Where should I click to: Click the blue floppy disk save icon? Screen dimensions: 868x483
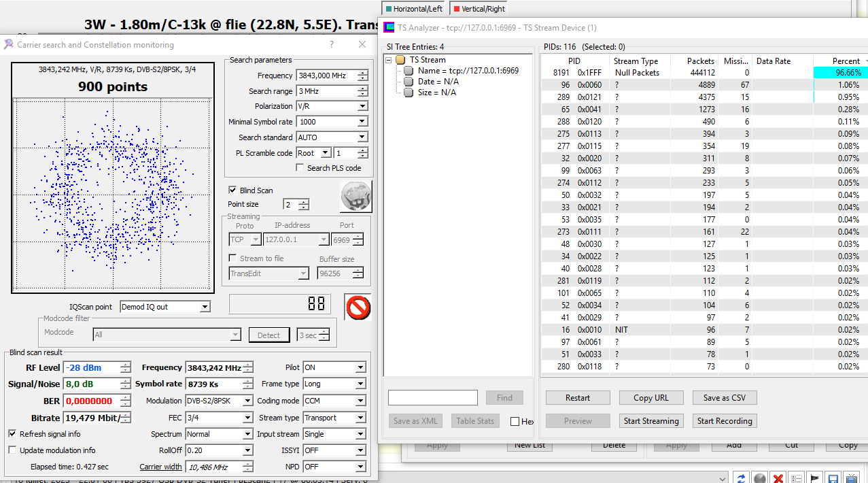(833, 478)
